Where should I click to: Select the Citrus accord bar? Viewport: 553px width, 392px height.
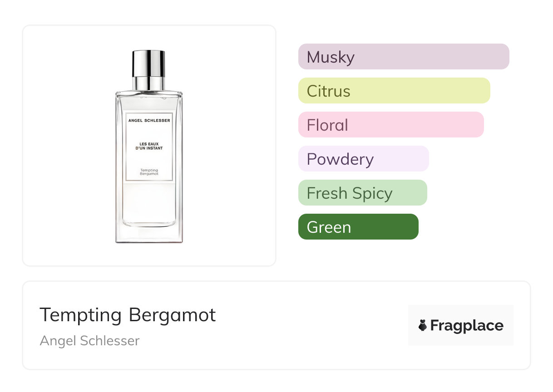click(394, 91)
